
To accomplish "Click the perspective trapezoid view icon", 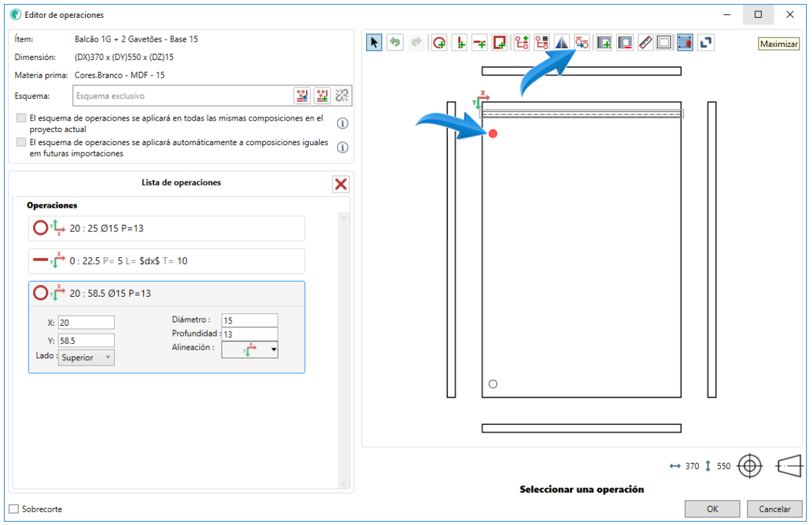I will tap(789, 466).
